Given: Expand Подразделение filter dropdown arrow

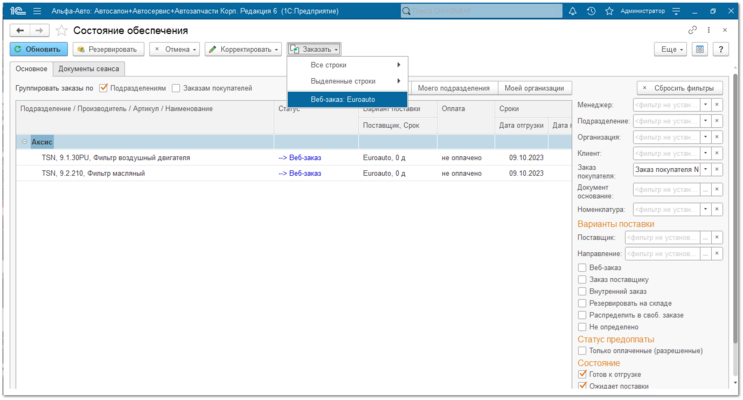Looking at the screenshot, I should pos(706,121).
